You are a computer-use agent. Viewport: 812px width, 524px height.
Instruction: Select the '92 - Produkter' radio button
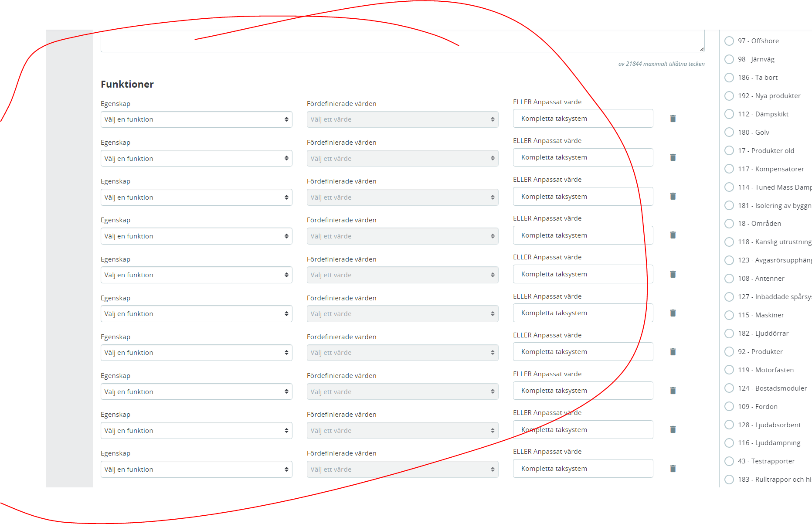coord(729,352)
